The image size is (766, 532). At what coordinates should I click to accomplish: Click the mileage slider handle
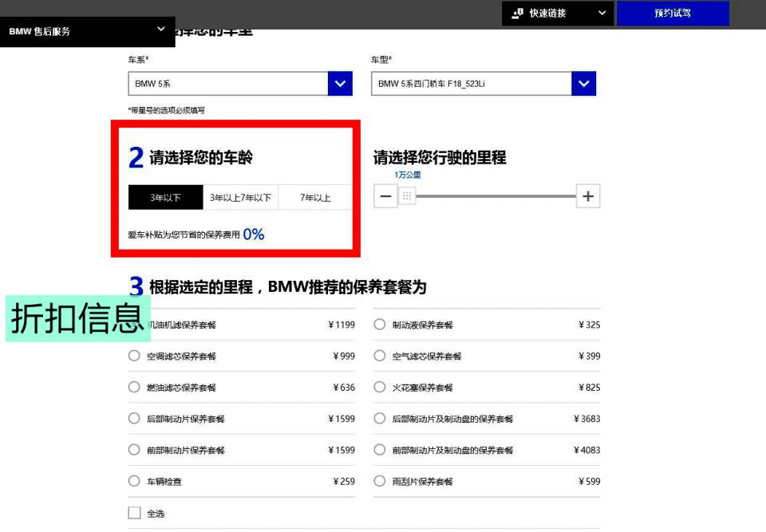(407, 196)
